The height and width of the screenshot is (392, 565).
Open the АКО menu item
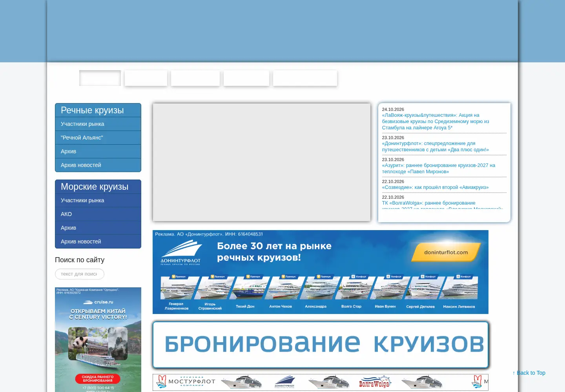tap(98, 214)
